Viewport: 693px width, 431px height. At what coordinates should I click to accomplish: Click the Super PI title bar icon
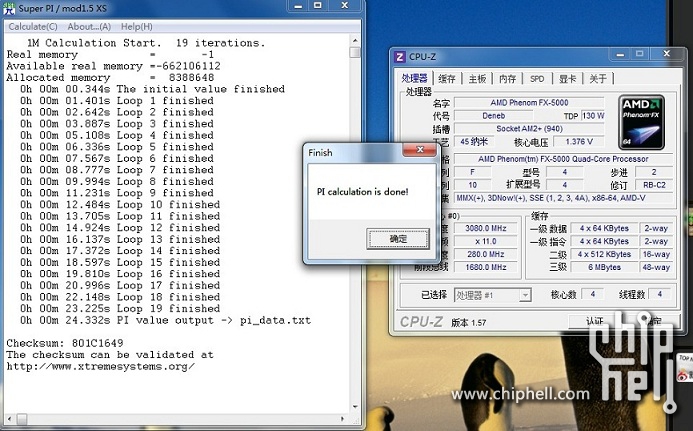pos(9,8)
